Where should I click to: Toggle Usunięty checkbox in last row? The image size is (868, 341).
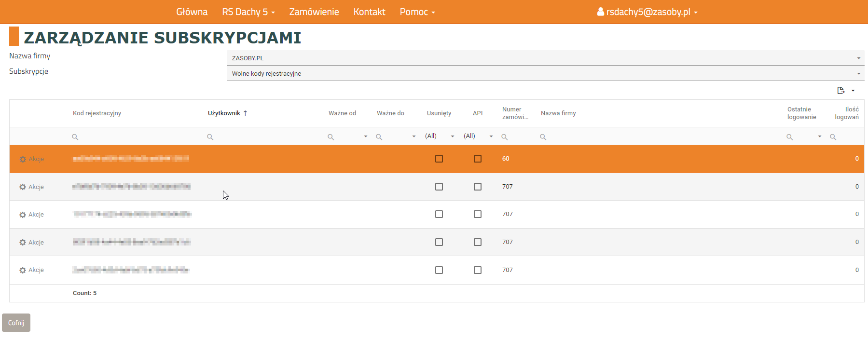tap(439, 270)
